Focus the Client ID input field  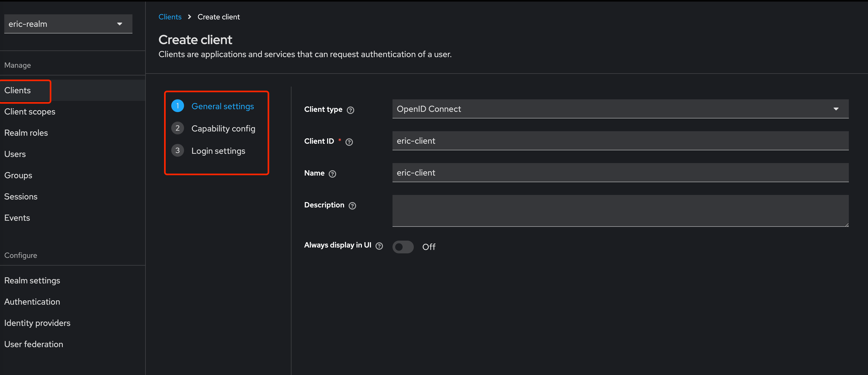(620, 141)
